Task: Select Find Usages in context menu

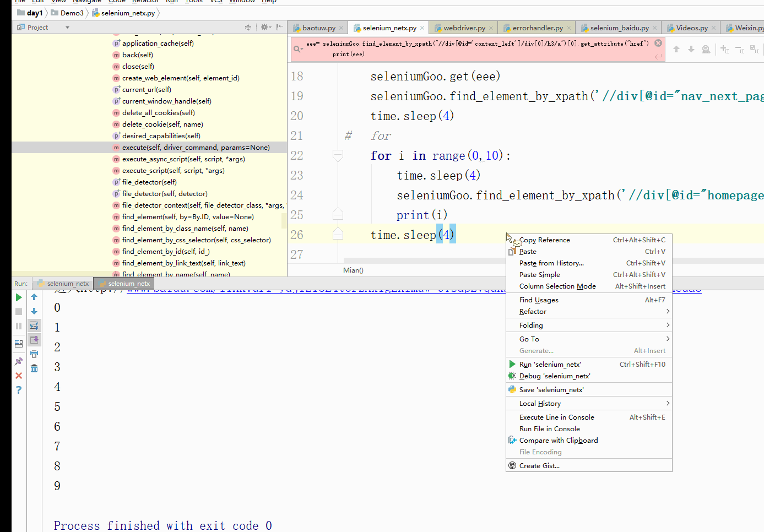Action: tap(539, 300)
